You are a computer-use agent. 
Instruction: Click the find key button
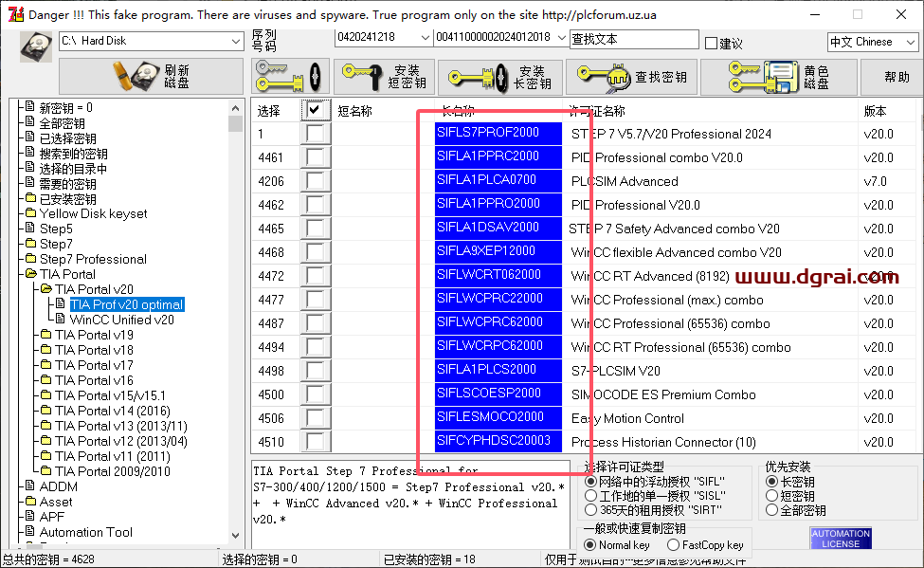(631, 77)
